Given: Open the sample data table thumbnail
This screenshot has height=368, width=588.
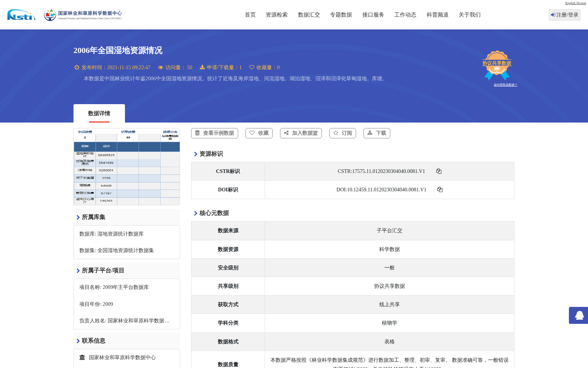Looking at the screenshot, I should [x=127, y=167].
